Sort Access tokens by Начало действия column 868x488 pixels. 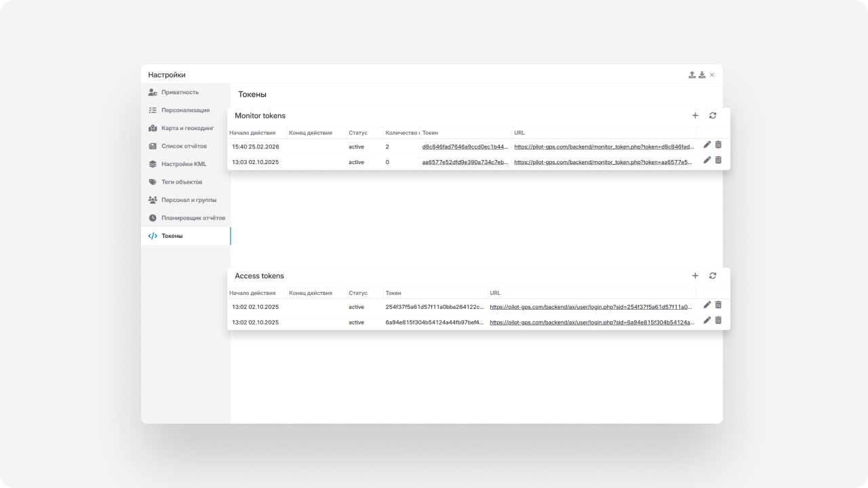252,293
